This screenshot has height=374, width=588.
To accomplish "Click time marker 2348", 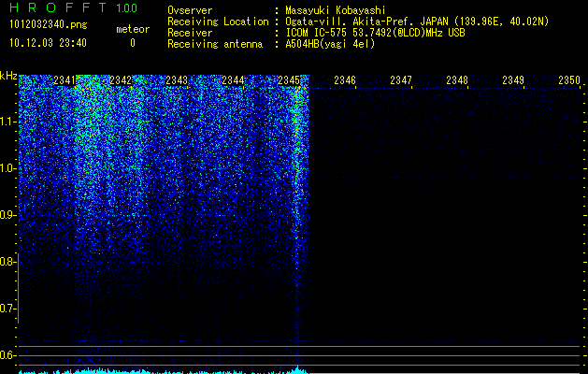I will [x=457, y=80].
